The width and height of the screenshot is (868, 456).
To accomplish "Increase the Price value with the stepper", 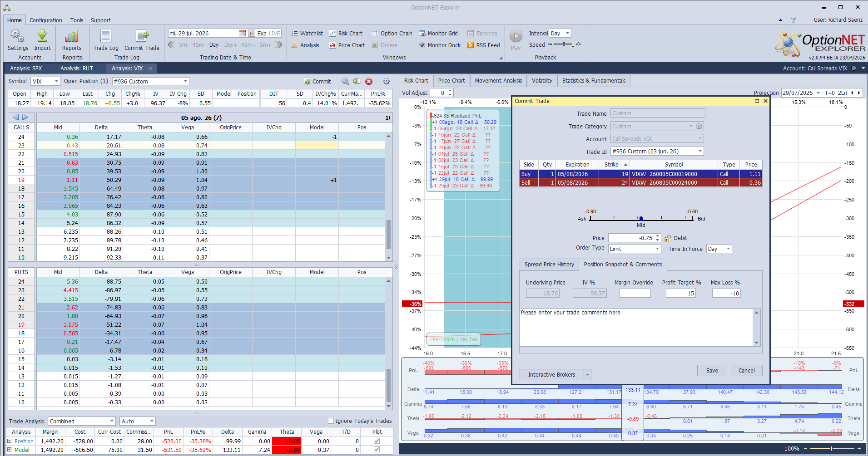I will pyautogui.click(x=657, y=236).
